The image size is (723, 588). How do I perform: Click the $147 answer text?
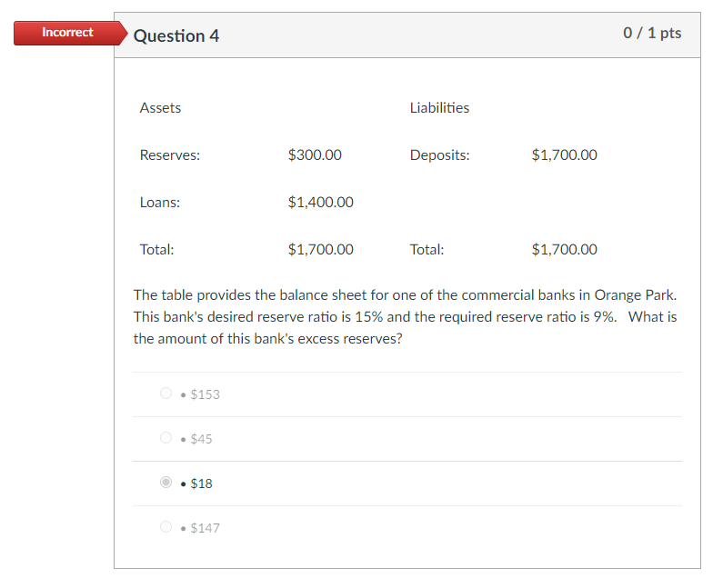[x=206, y=528]
